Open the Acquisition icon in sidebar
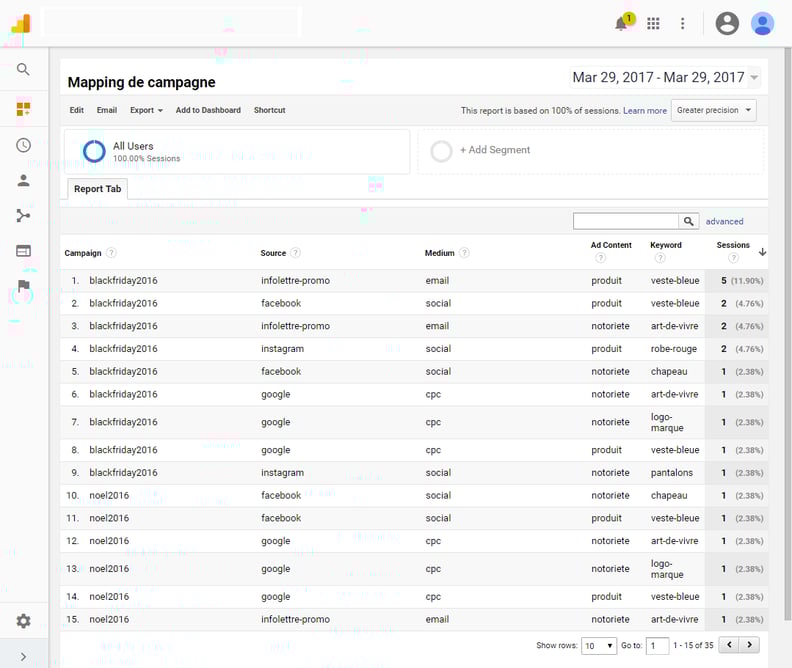Viewport: 792px width, 668px height. pyautogui.click(x=24, y=215)
